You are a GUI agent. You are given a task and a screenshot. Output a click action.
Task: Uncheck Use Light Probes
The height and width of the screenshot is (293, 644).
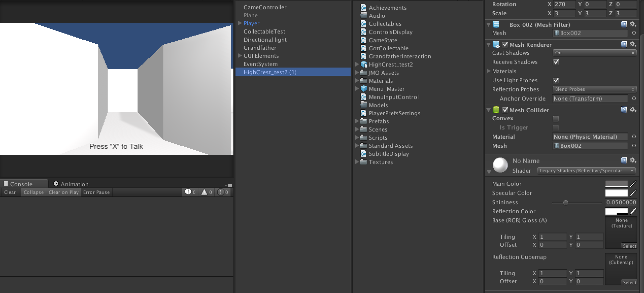[556, 80]
